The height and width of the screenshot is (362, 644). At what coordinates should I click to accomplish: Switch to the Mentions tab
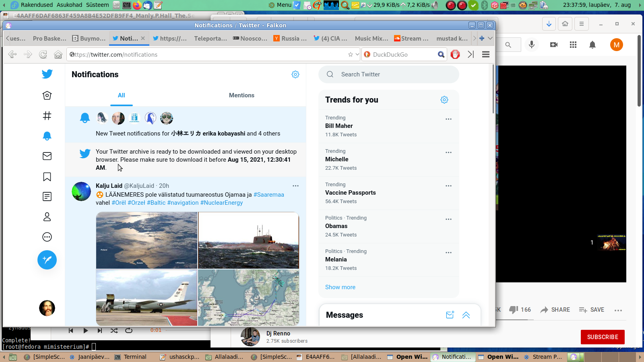[242, 95]
